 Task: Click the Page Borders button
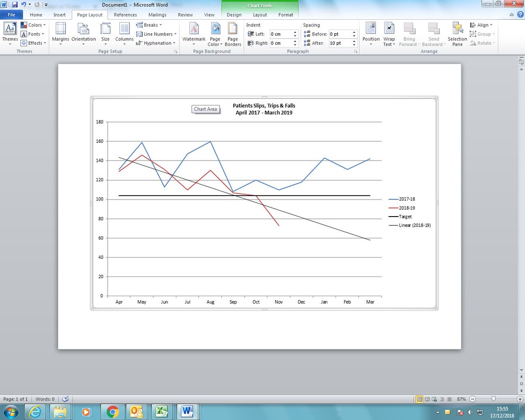pos(233,34)
